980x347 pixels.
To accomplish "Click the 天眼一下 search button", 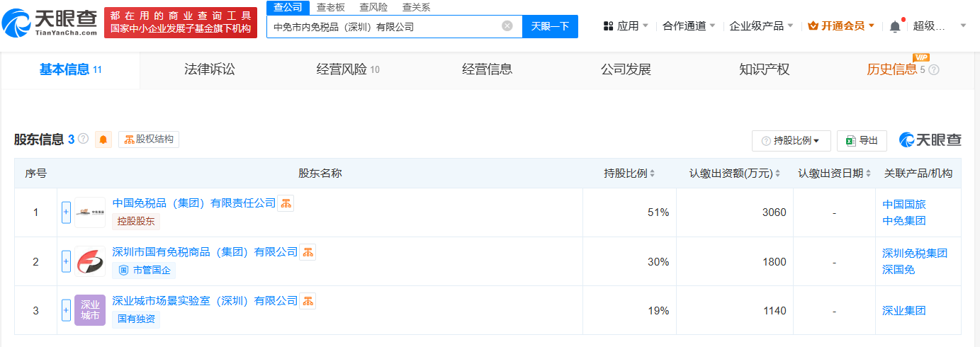I will point(550,26).
